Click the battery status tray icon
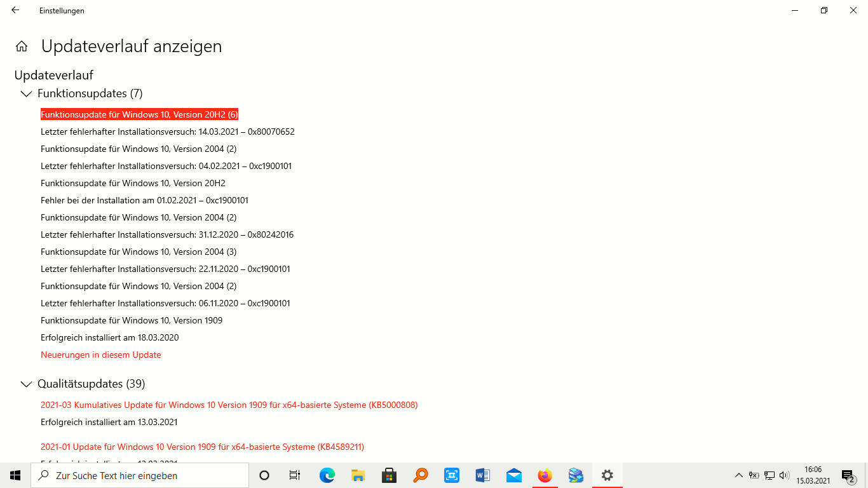The image size is (868, 488). click(x=754, y=475)
